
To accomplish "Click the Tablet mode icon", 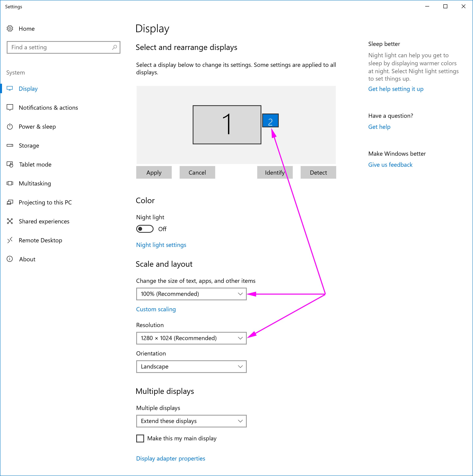I will pyautogui.click(x=10, y=164).
